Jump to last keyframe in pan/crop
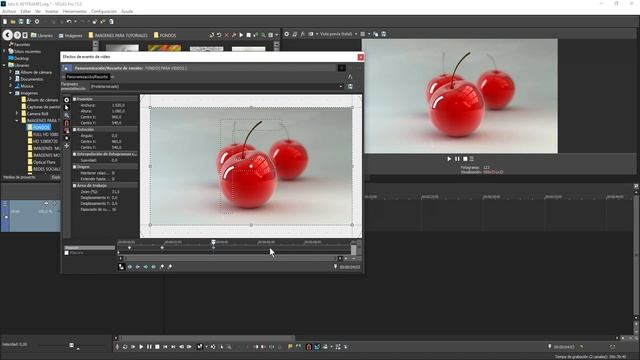Screen dimensions: 640x360 coord(154,267)
